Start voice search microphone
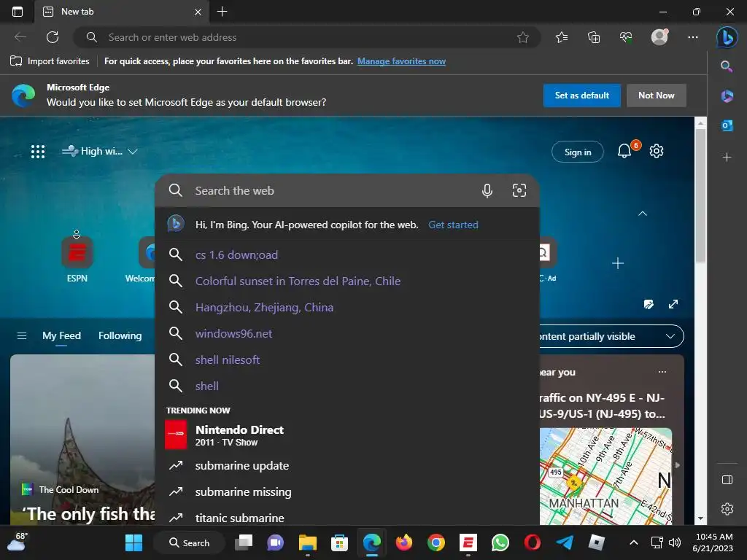747x560 pixels. click(x=487, y=190)
